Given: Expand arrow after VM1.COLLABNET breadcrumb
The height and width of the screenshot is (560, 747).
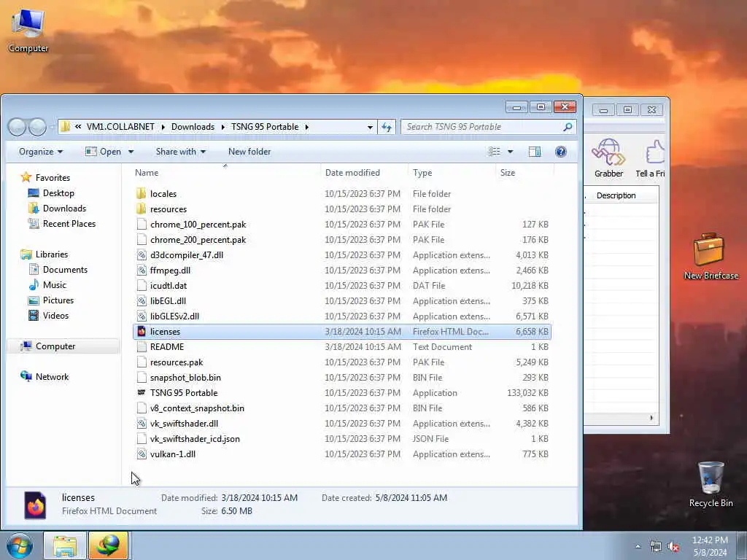Looking at the screenshot, I should pos(163,127).
